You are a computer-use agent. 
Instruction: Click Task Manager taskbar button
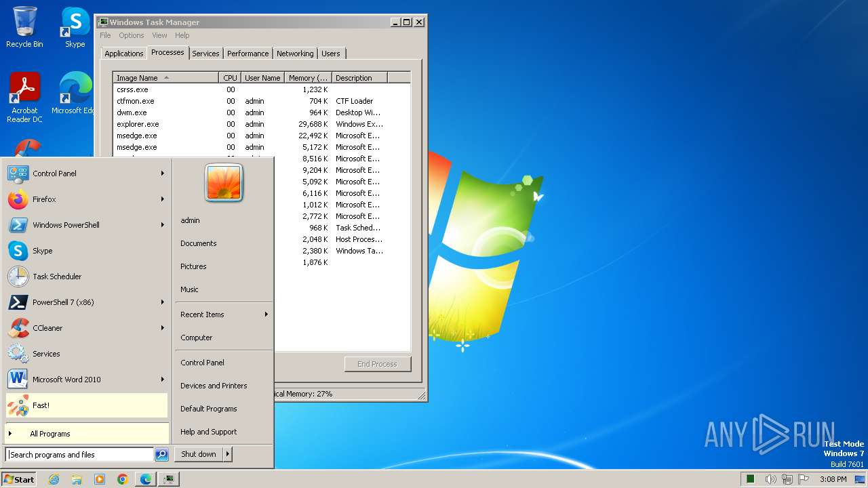pyautogui.click(x=169, y=479)
